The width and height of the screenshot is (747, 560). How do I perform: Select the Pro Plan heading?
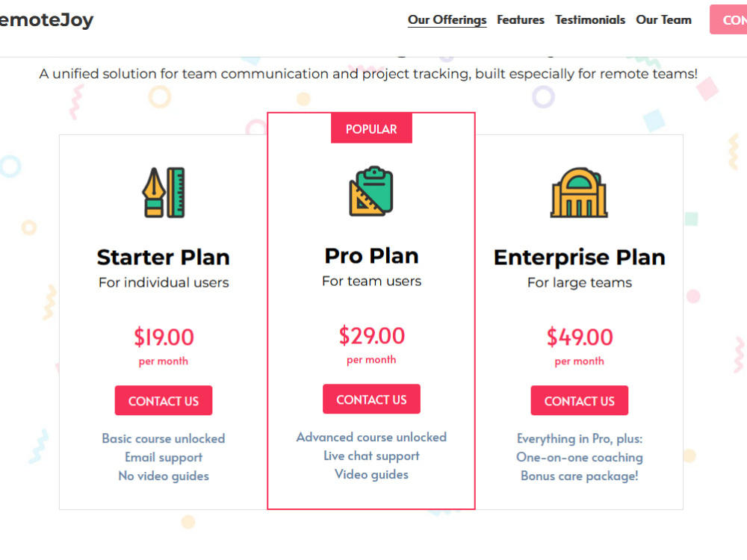[x=371, y=255]
